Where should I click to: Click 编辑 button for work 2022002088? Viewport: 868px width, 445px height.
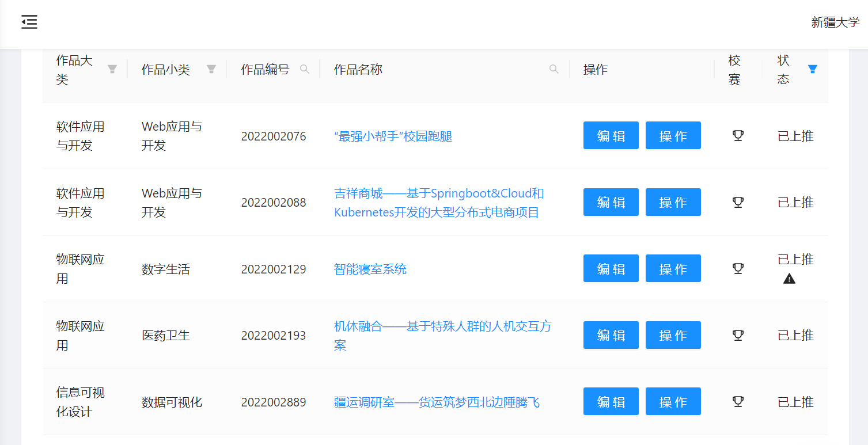(611, 202)
